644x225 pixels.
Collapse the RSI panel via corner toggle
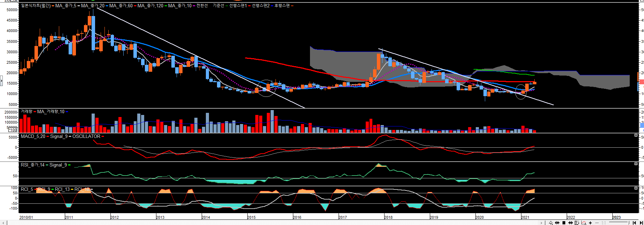[636, 164]
